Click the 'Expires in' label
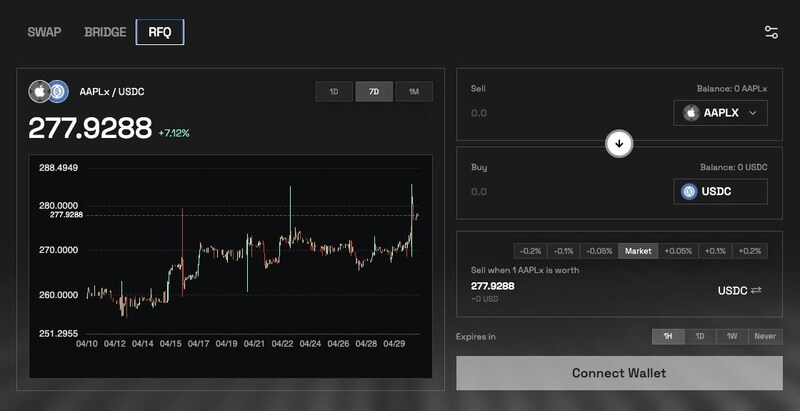Screen dimensions: 800x411 click(x=476, y=337)
